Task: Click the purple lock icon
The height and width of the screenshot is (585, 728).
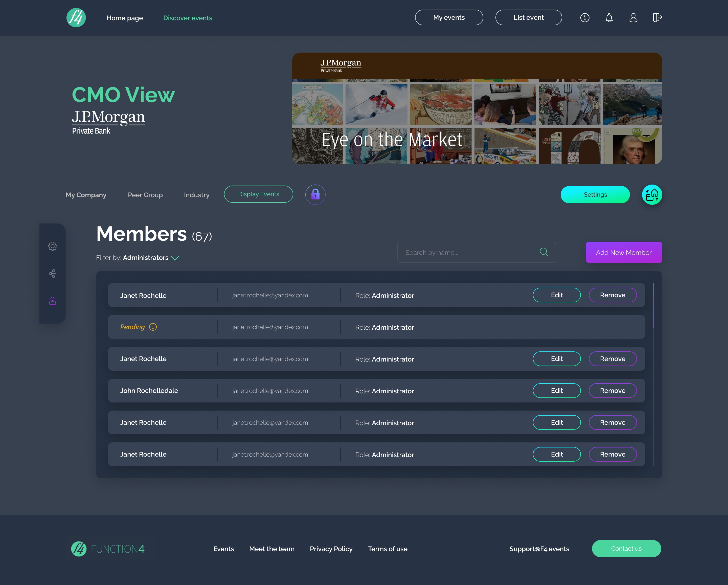Action: (x=315, y=195)
